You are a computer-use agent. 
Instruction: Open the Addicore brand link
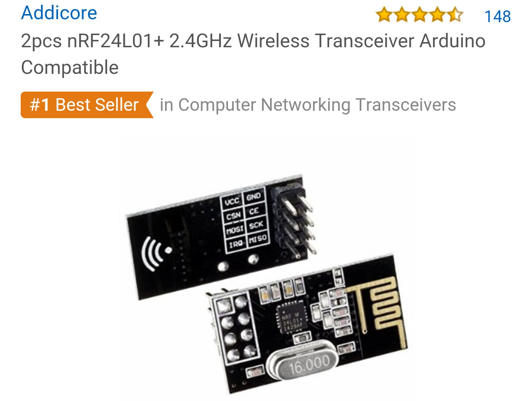pos(59,13)
